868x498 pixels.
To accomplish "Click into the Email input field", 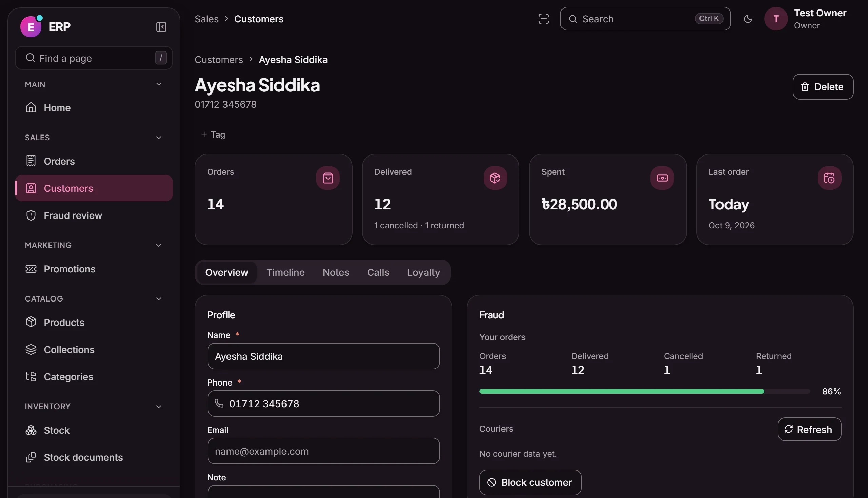I will pos(323,451).
